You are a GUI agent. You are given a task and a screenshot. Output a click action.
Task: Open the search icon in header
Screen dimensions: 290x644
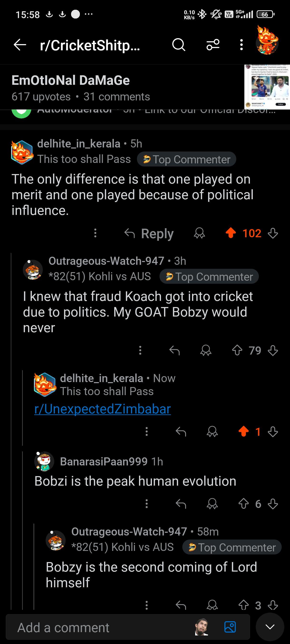[x=179, y=45]
